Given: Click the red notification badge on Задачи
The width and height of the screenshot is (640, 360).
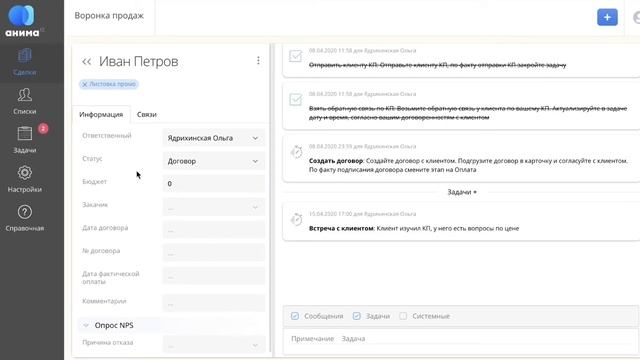Looking at the screenshot, I should click(43, 129).
